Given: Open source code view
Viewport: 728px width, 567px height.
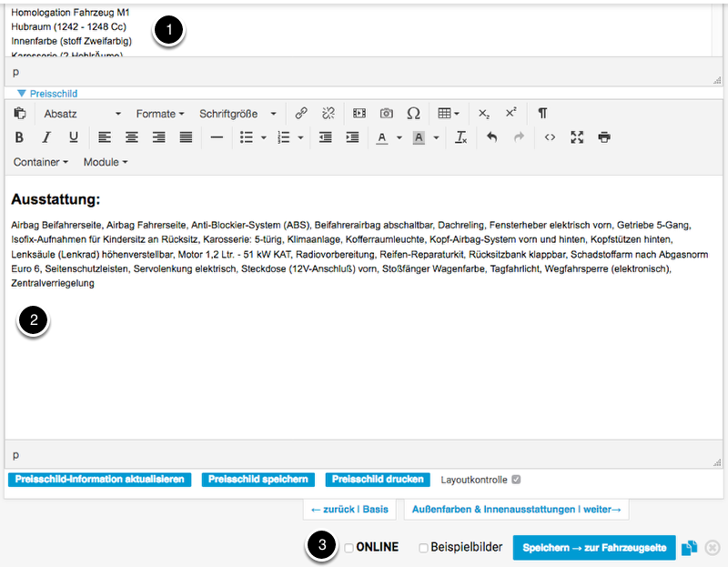Looking at the screenshot, I should coord(550,137).
